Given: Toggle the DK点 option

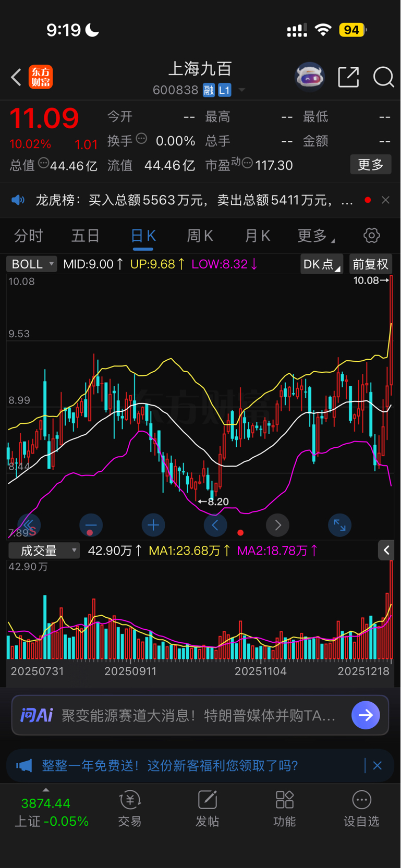Looking at the screenshot, I should click(322, 264).
